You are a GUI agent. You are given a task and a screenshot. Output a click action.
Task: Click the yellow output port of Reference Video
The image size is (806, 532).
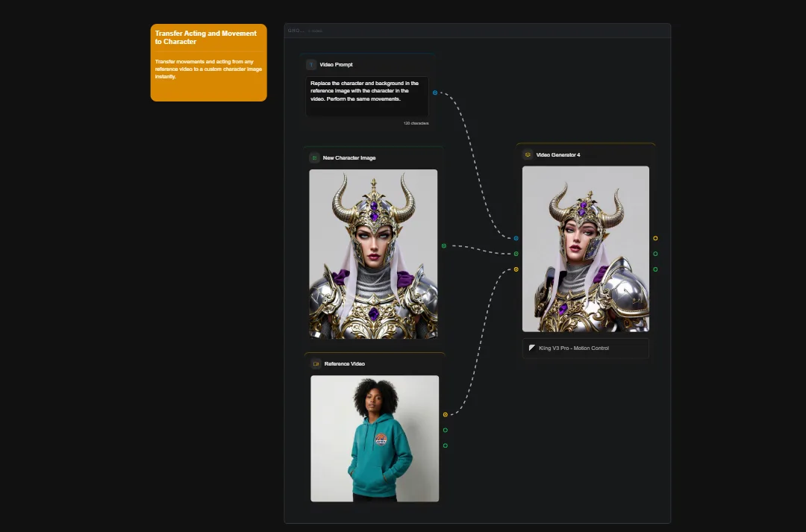(445, 413)
